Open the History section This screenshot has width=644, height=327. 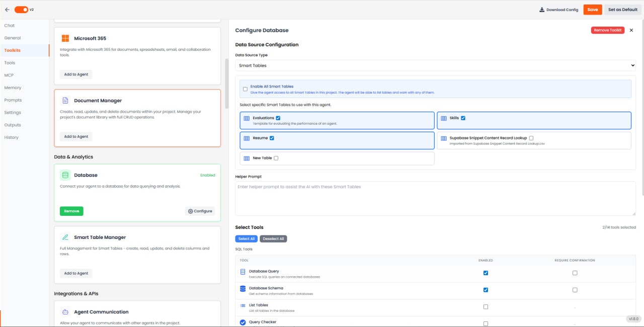(11, 137)
